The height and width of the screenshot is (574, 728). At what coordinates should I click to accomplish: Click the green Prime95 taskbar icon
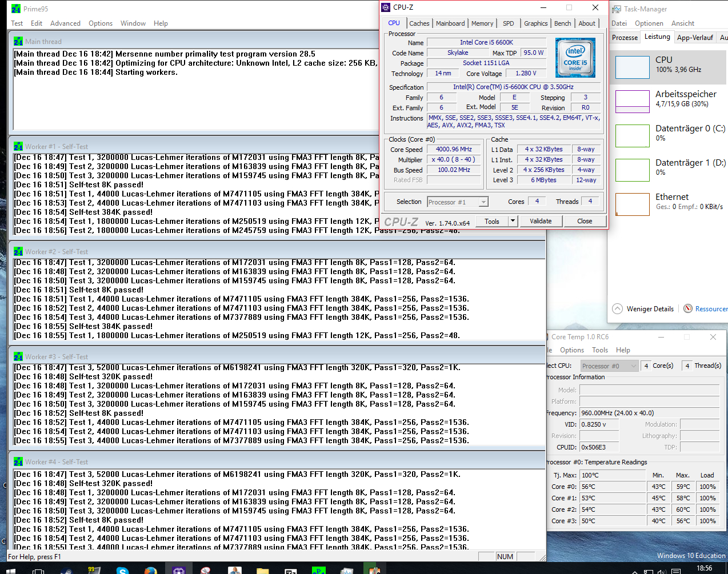(318, 570)
